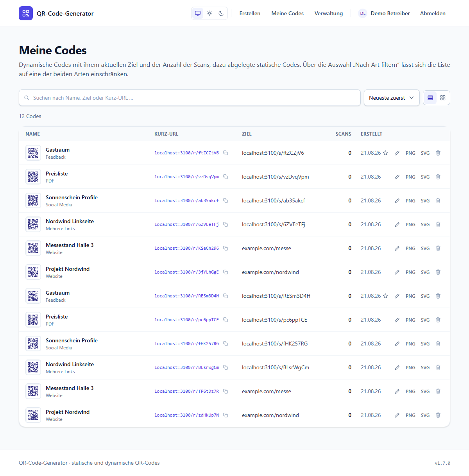Image resolution: width=469 pixels, height=476 pixels.
Task: Delete the Messestand Halle 3 code at localhost:3100/r/KSeGh296
Action: [x=438, y=248]
